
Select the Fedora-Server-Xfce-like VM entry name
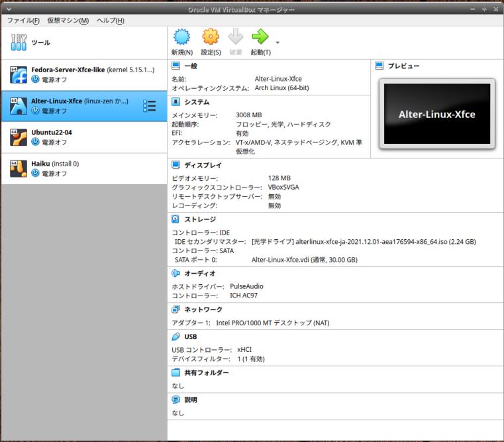[x=68, y=70]
